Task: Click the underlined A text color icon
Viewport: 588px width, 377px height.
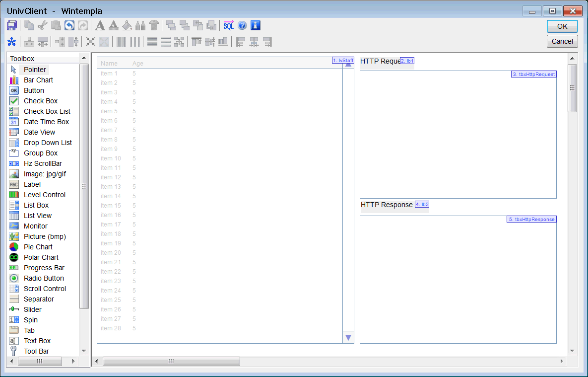Action: (114, 25)
